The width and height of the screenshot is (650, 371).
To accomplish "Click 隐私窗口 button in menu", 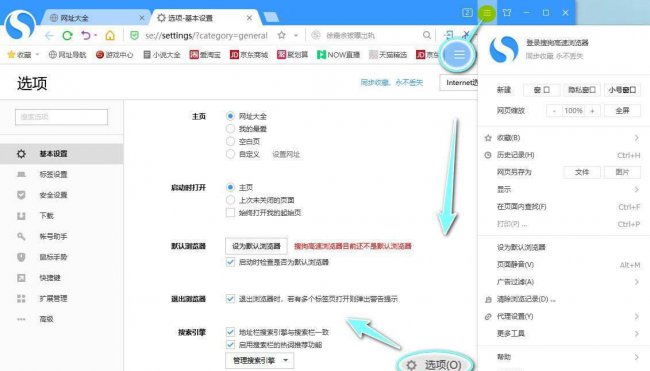I will [582, 90].
